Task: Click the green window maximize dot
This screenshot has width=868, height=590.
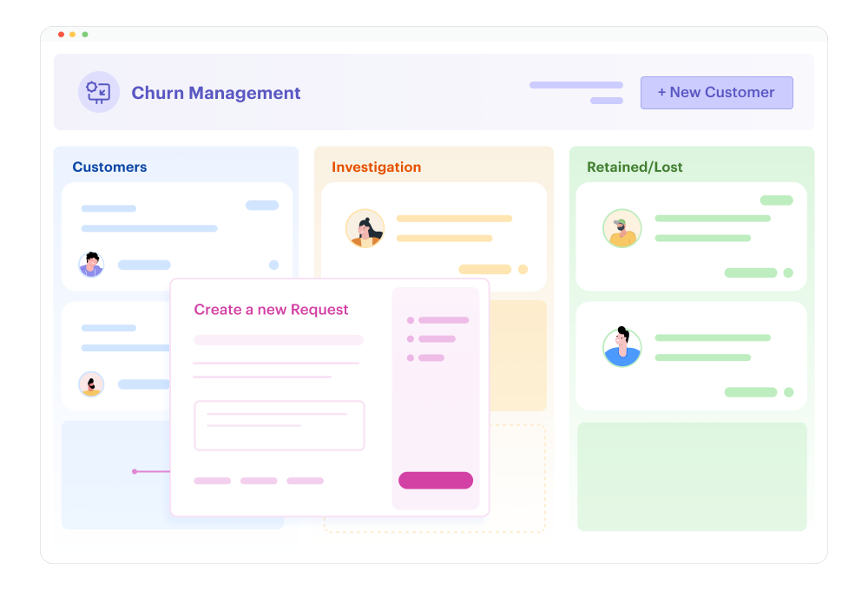Action: [x=85, y=35]
